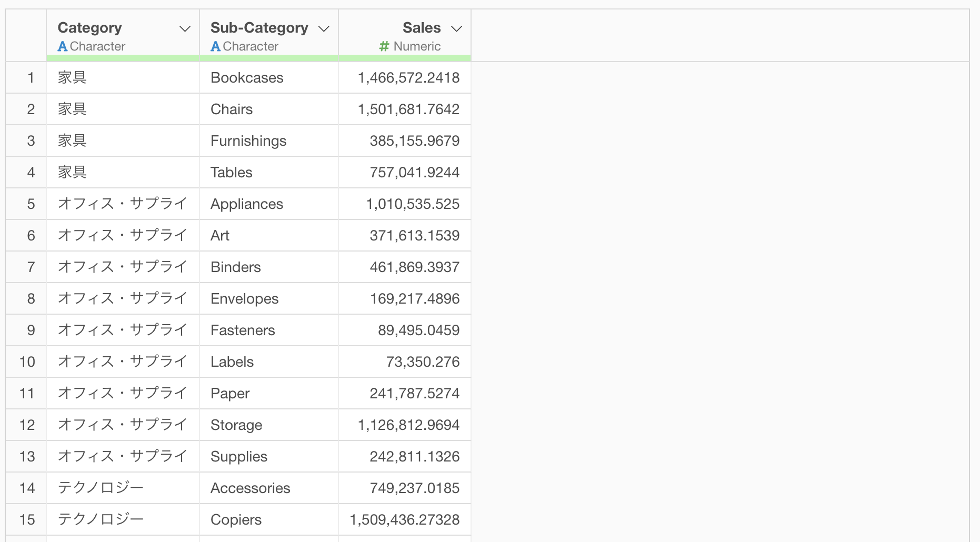Select the Sales column header
The image size is (980, 542).
pyautogui.click(x=405, y=33)
